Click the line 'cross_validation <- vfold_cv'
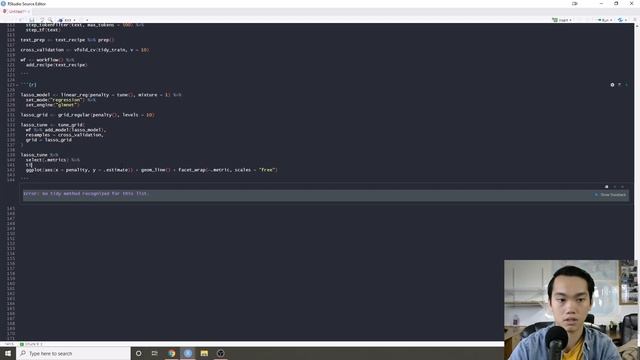The width and height of the screenshot is (640, 360). (x=84, y=50)
